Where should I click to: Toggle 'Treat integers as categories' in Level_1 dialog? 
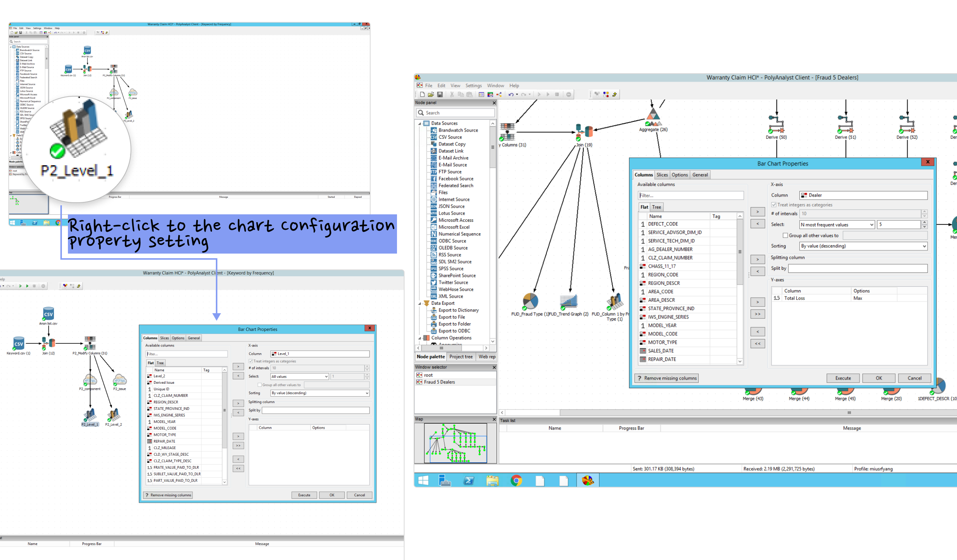tap(251, 361)
